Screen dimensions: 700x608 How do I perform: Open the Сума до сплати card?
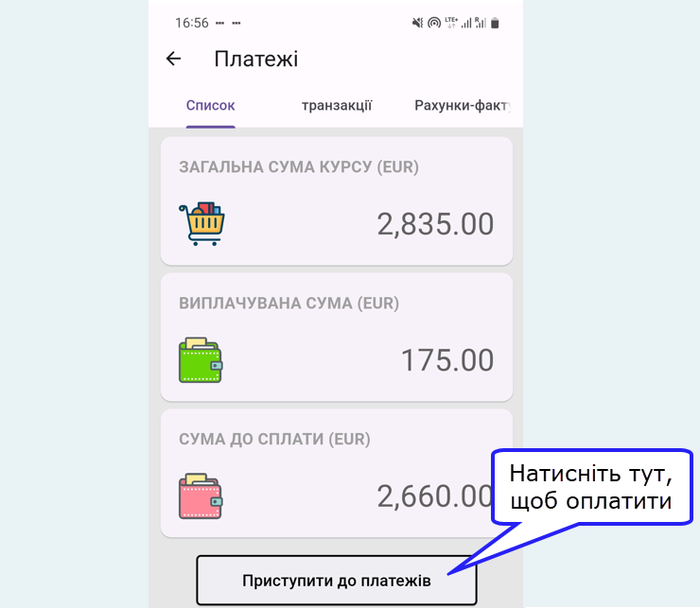[x=337, y=473]
